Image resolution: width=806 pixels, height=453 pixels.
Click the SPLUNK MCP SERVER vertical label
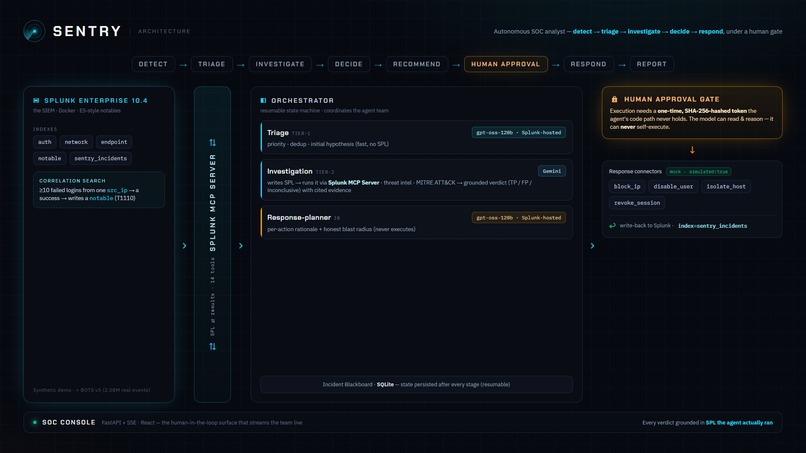coord(212,203)
